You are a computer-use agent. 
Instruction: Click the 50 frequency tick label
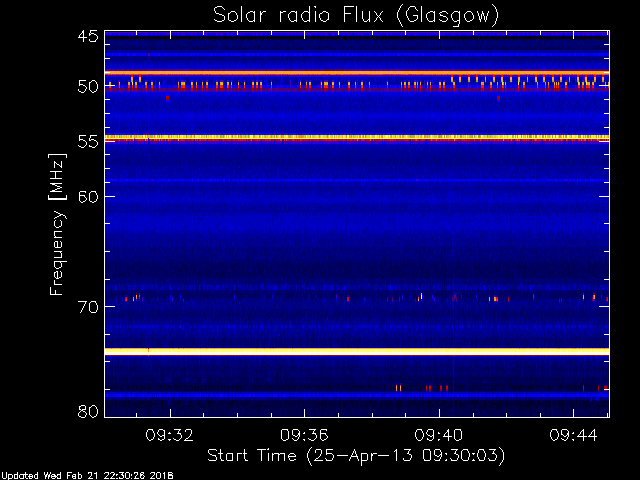[88, 87]
